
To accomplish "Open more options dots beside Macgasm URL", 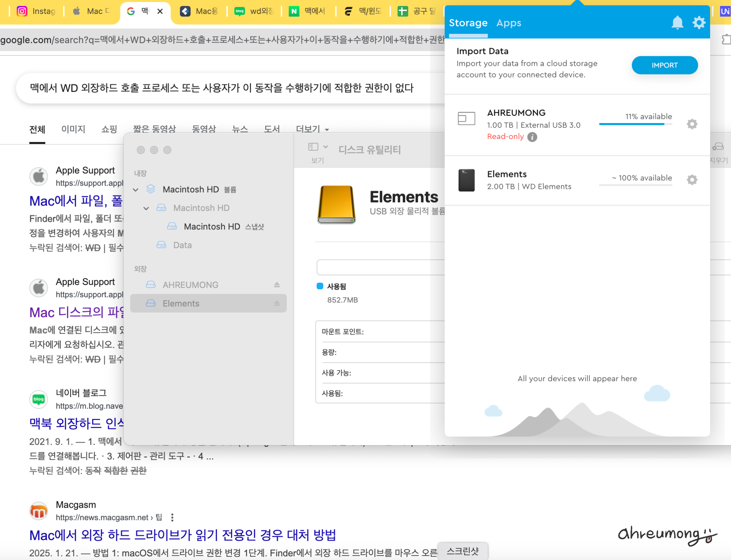I will (172, 517).
